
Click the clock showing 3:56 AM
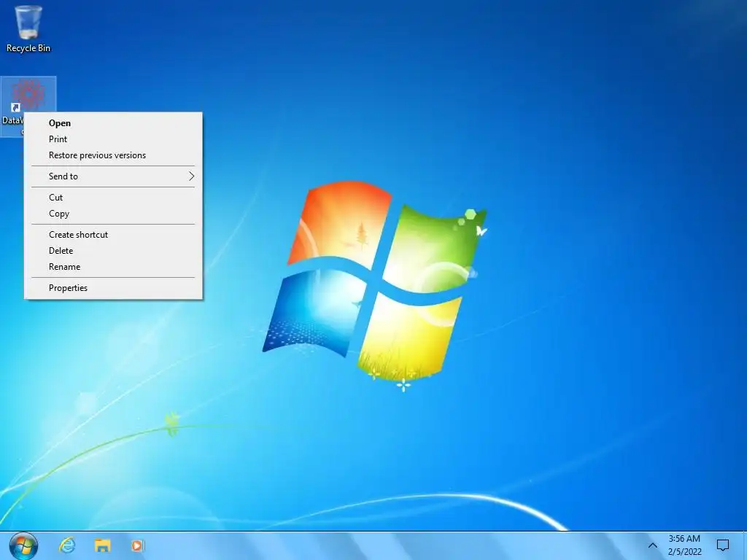[x=684, y=539]
